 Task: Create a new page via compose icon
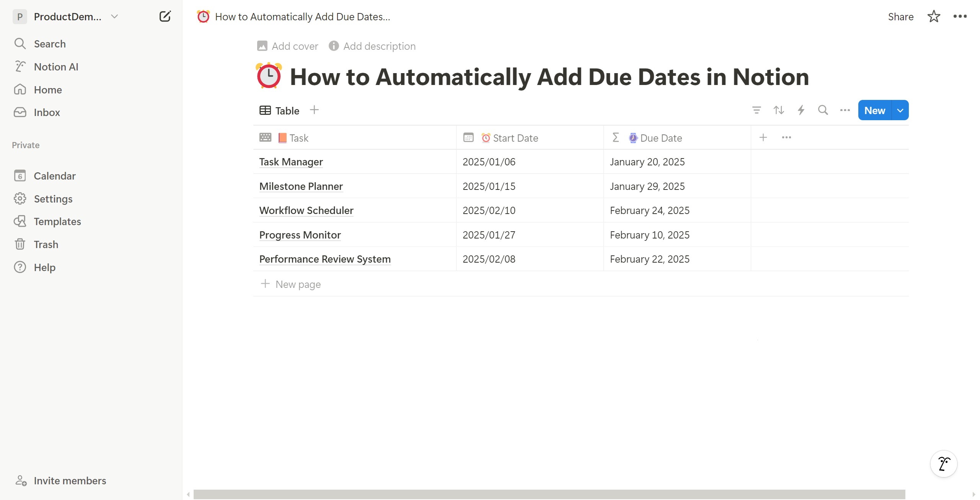point(165,16)
